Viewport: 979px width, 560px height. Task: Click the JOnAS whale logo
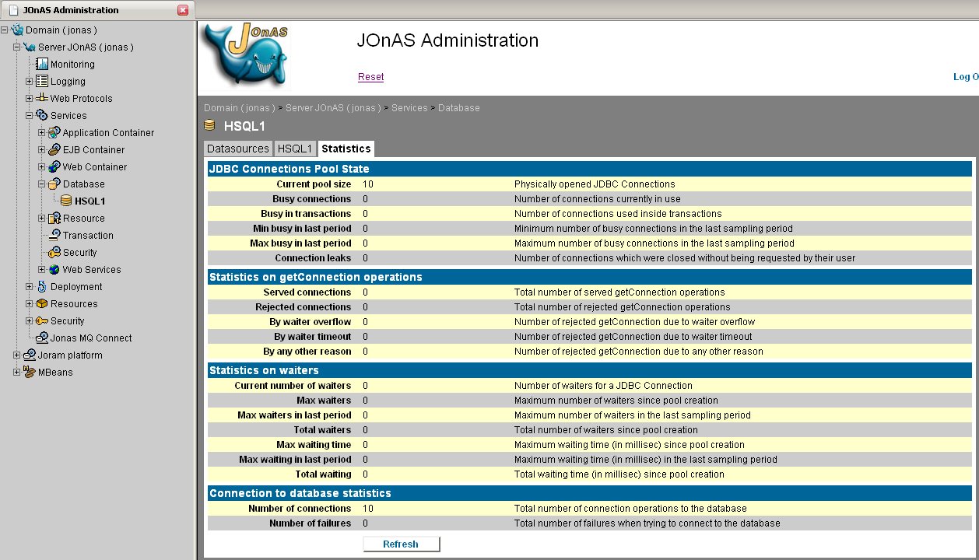pyautogui.click(x=246, y=57)
